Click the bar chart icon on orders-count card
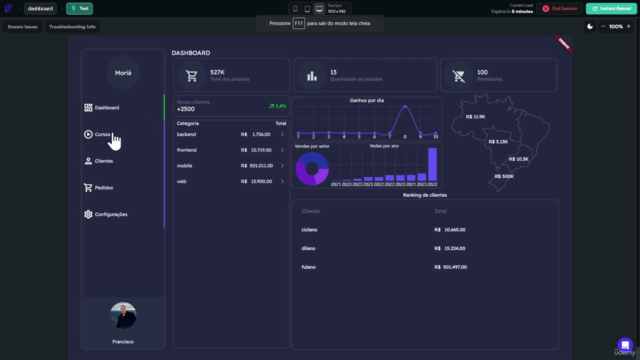 (x=312, y=76)
